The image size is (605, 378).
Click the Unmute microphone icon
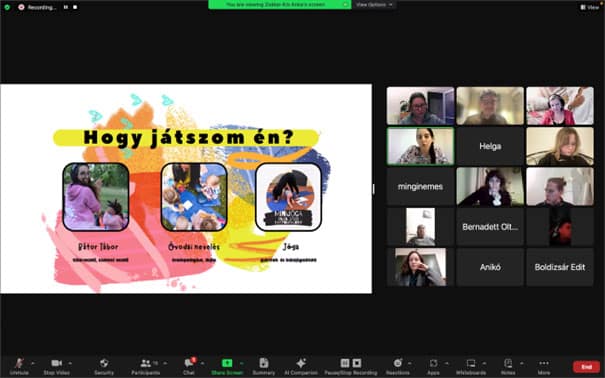(x=19, y=363)
